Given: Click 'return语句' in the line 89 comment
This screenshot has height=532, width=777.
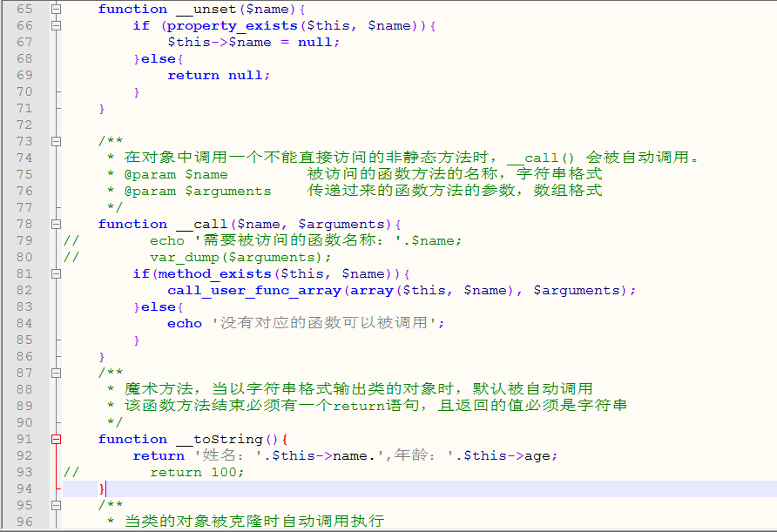Looking at the screenshot, I should click(375, 406).
